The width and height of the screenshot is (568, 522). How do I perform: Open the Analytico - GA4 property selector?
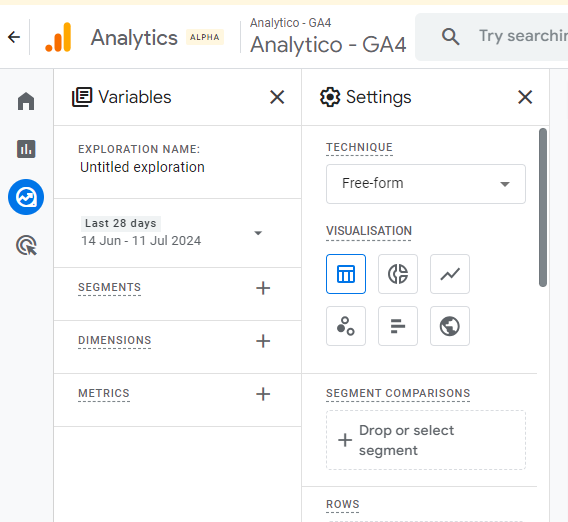327,37
